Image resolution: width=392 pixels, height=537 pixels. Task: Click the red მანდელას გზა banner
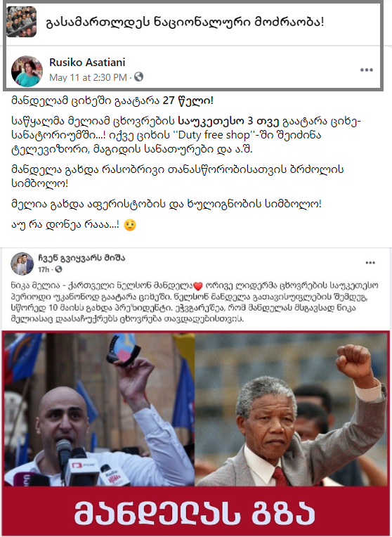tap(195, 511)
